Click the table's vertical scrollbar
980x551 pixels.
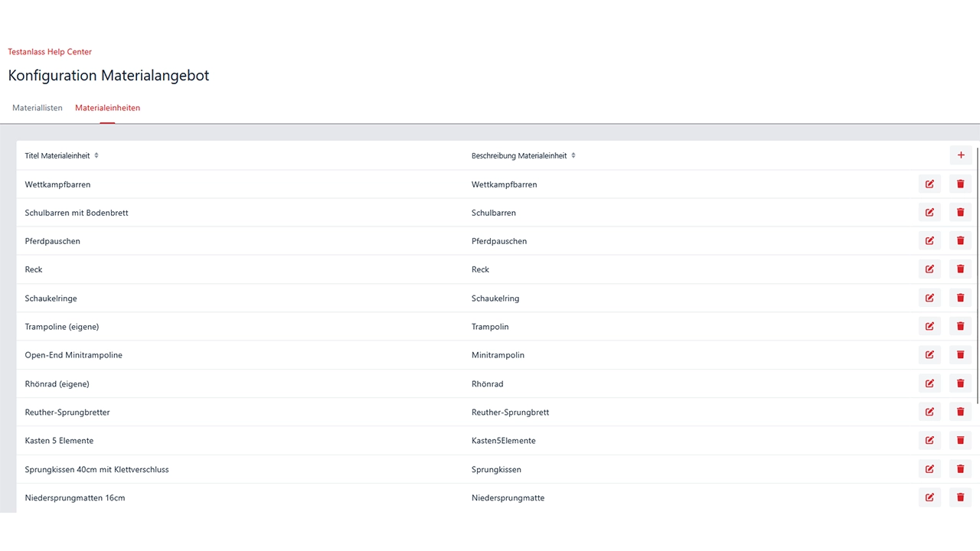(x=977, y=275)
